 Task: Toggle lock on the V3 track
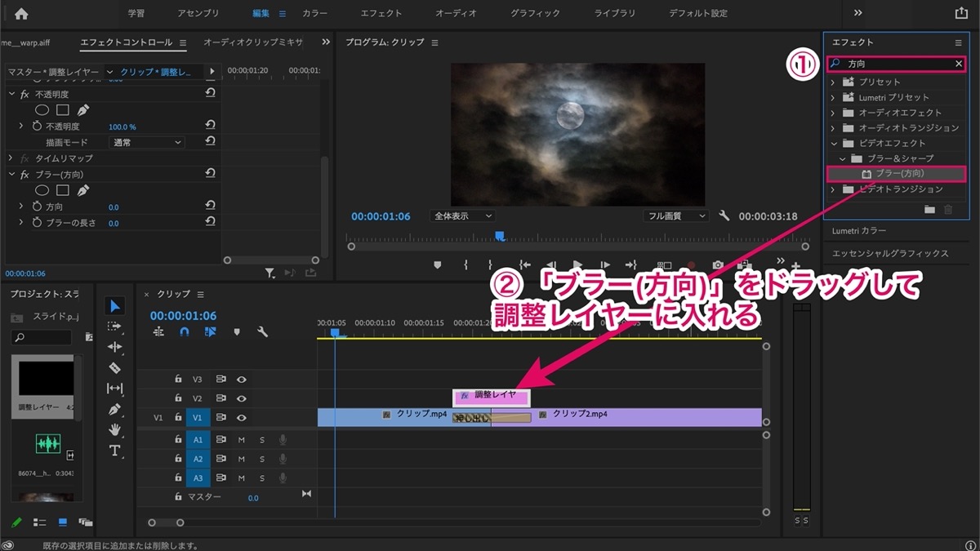[177, 380]
